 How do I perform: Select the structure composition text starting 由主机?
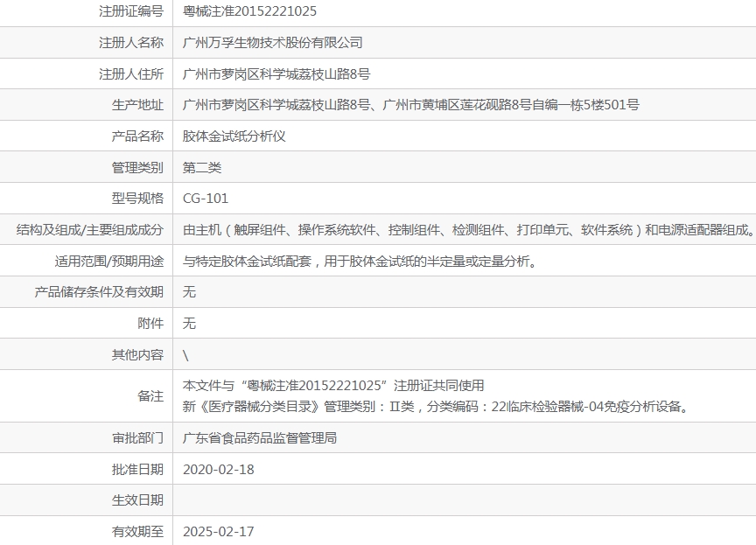[x=469, y=229]
